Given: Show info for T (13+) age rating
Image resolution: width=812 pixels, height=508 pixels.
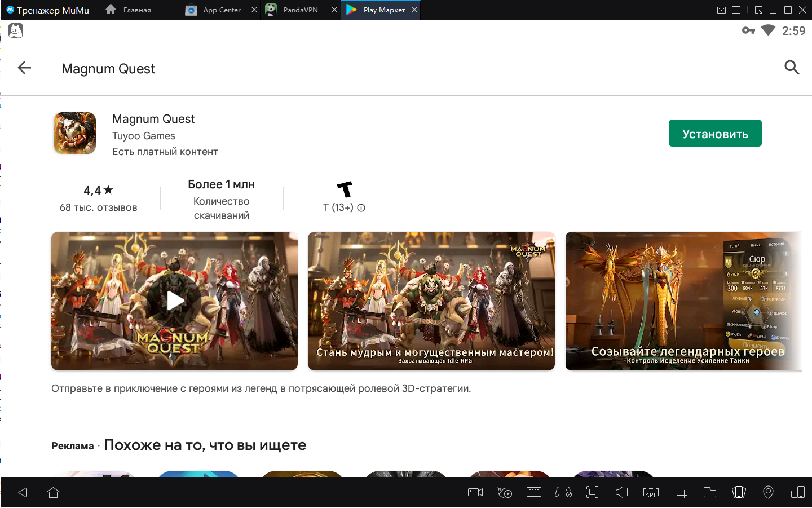Looking at the screenshot, I should 361,208.
